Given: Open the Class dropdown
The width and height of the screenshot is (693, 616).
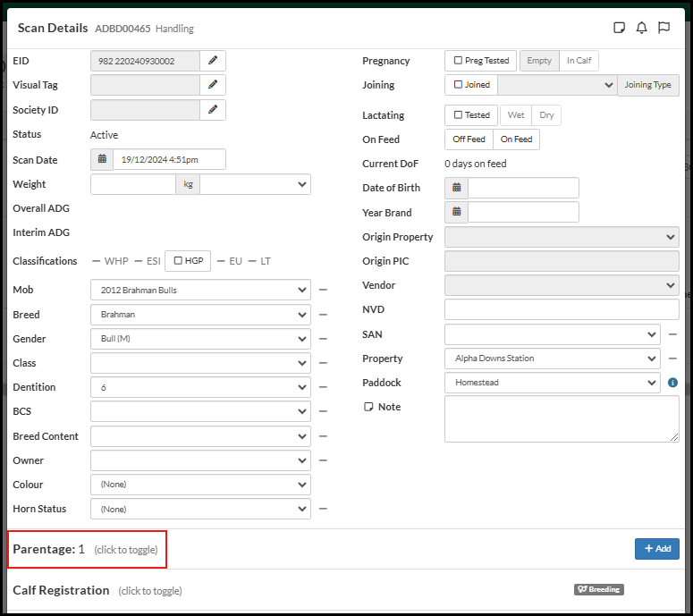Looking at the screenshot, I should coord(200,363).
